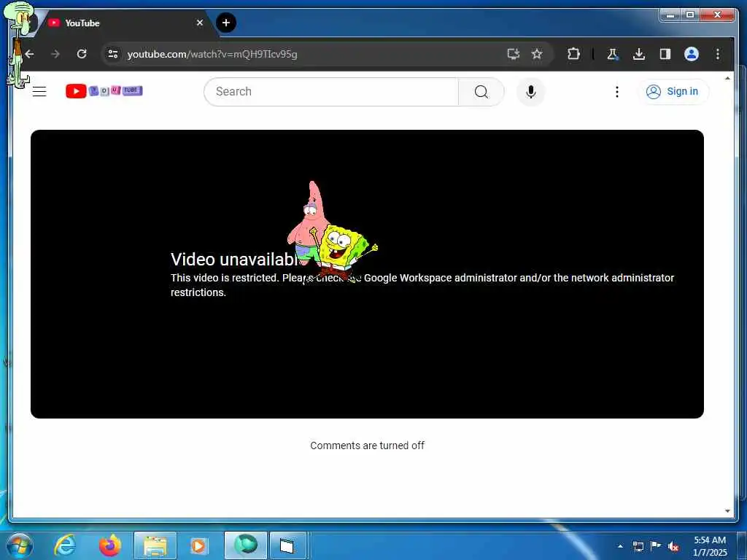Click the magnifier search button

(x=481, y=91)
